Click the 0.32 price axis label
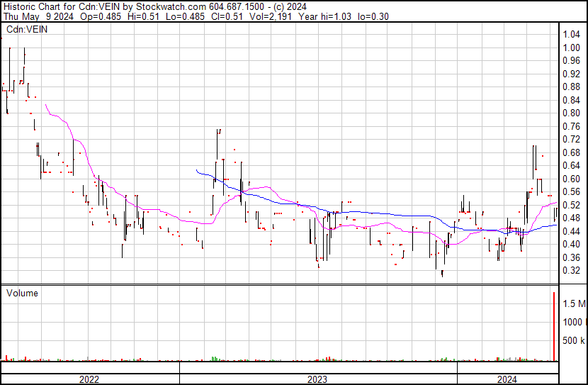 572,270
